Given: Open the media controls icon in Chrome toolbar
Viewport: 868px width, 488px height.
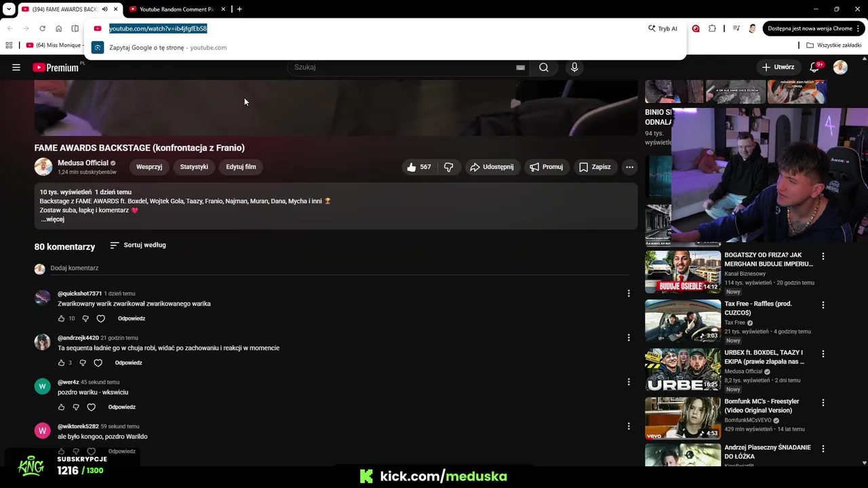Looking at the screenshot, I should [x=736, y=28].
